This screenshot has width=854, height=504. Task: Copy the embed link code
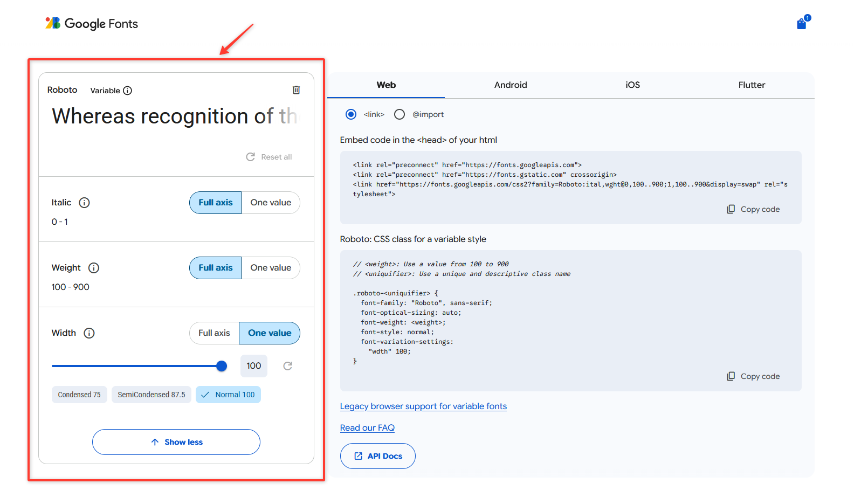(753, 209)
